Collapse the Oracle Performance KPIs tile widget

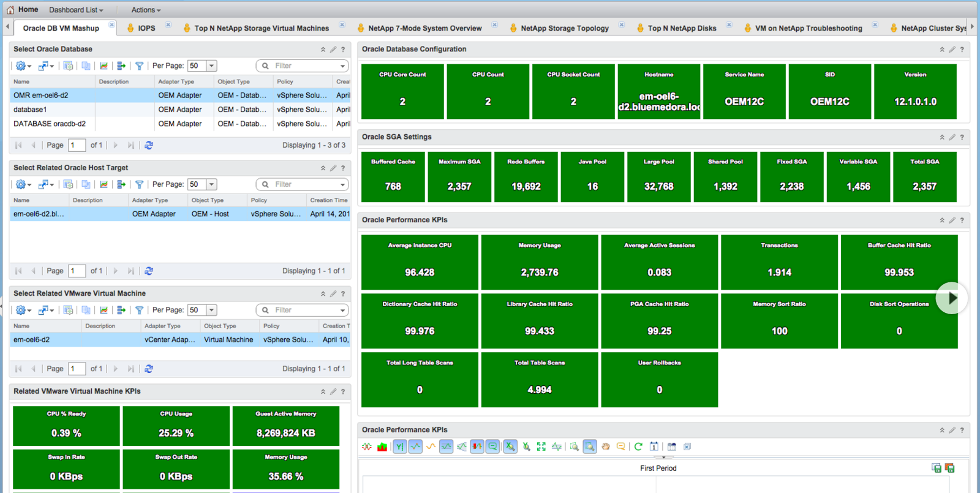click(942, 220)
